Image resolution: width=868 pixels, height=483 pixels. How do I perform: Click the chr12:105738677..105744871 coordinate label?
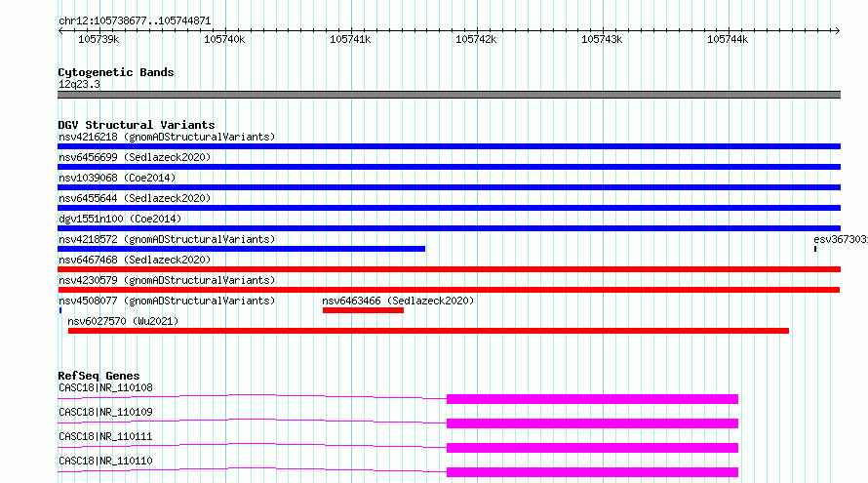[135, 21]
